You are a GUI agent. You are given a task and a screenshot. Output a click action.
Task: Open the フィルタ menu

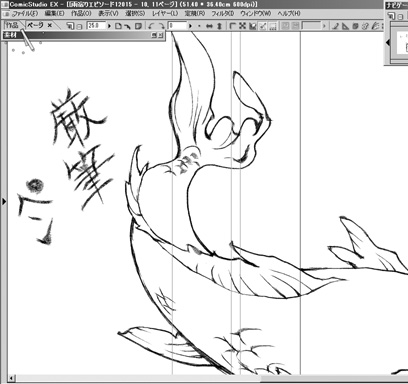222,14
